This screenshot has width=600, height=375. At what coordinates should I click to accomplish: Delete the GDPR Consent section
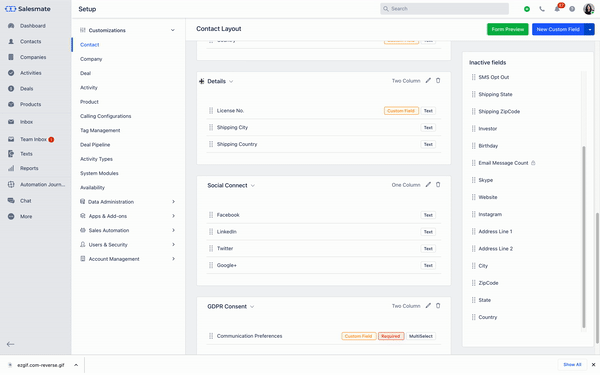point(438,306)
